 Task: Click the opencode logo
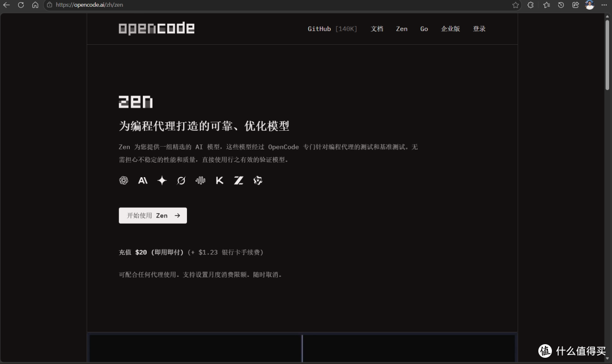click(156, 28)
